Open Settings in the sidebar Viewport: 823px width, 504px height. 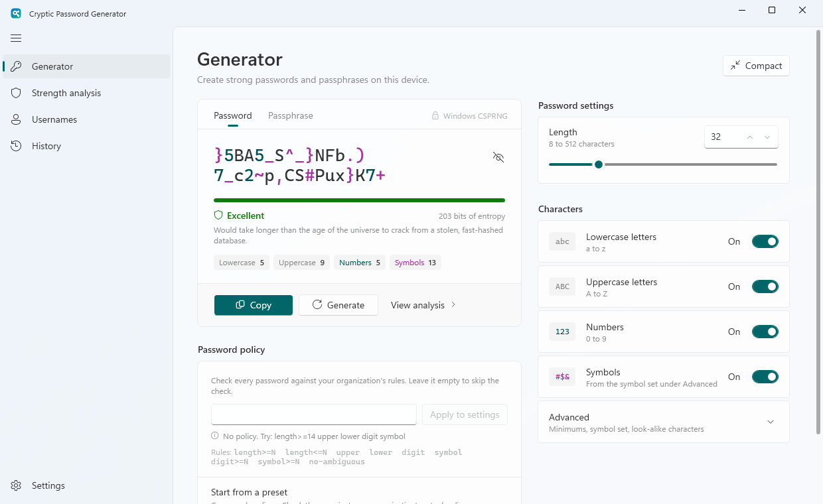86,485
